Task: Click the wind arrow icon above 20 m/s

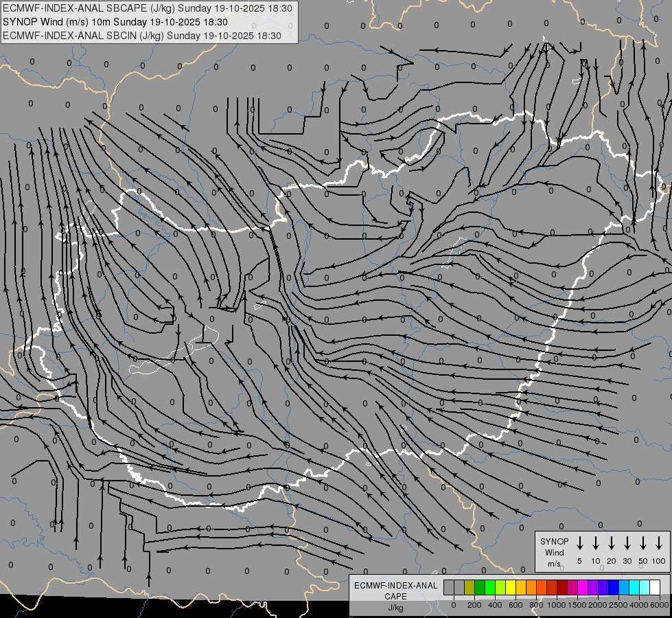Action: pos(612,543)
